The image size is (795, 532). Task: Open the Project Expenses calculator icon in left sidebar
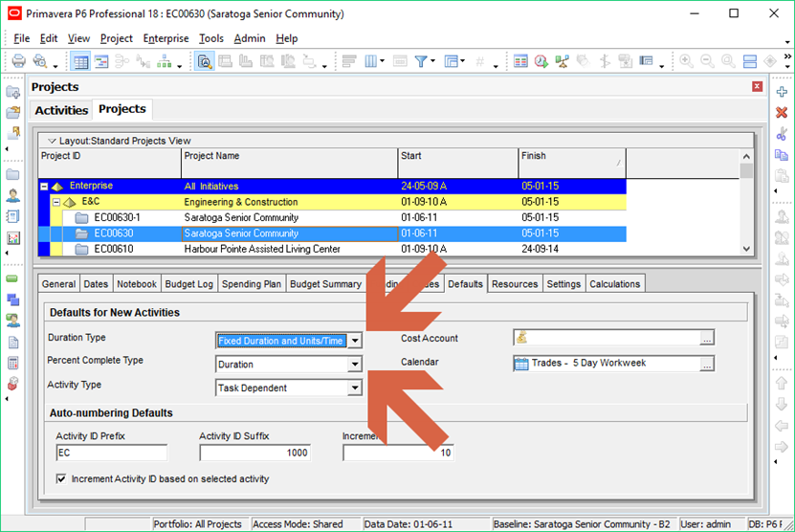[12, 363]
